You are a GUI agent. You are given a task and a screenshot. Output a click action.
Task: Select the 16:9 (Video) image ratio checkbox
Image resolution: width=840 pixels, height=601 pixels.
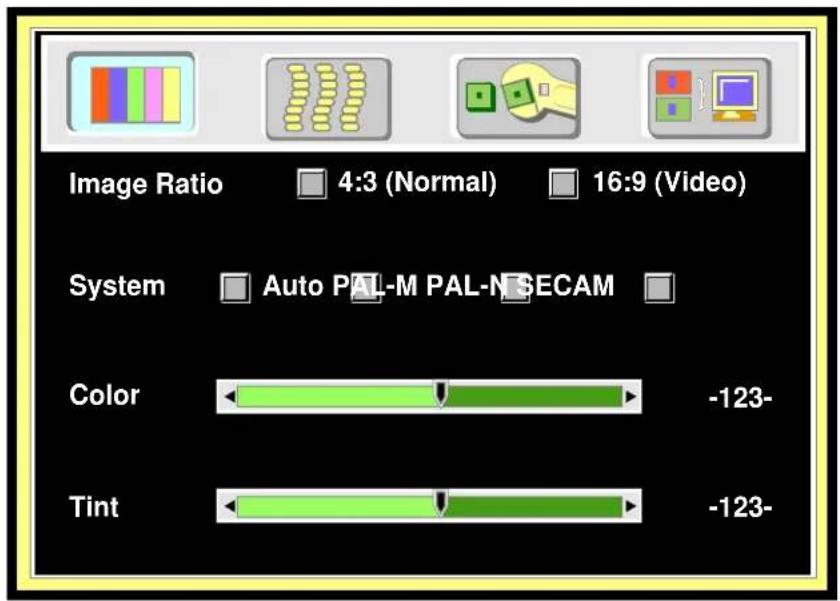(x=563, y=184)
